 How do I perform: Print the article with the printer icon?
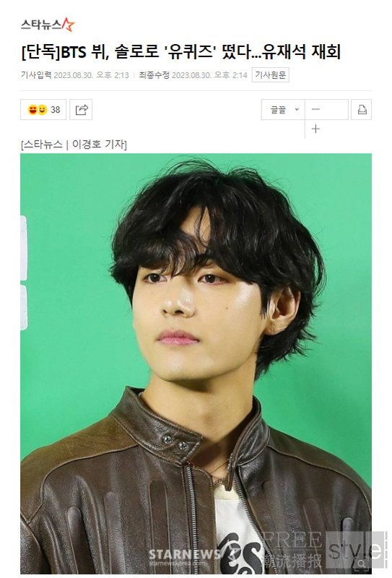(362, 110)
